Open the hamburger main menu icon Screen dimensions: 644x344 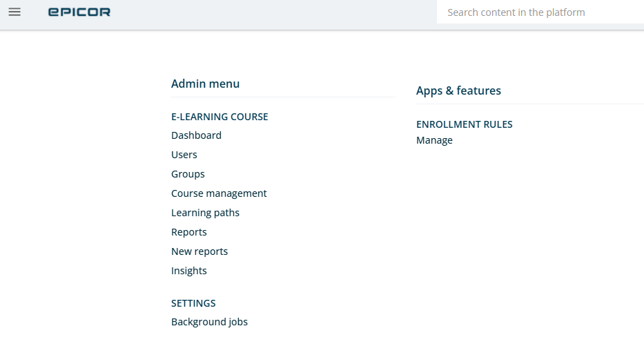pyautogui.click(x=14, y=12)
